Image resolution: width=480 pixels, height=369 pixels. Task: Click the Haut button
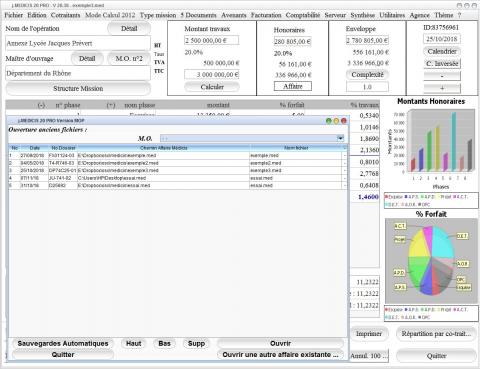[133, 343]
